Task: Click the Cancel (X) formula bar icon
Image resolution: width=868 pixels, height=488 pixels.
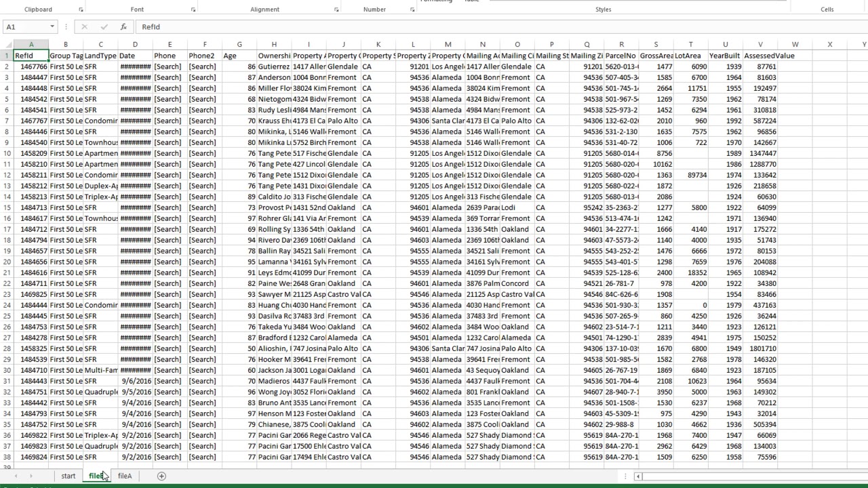Action: tap(84, 26)
